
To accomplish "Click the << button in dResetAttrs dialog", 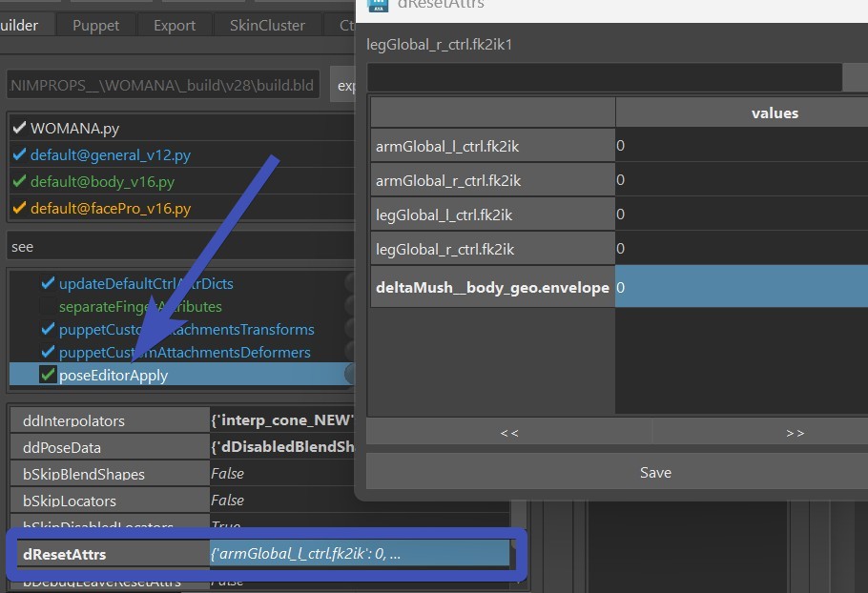I will [x=509, y=433].
